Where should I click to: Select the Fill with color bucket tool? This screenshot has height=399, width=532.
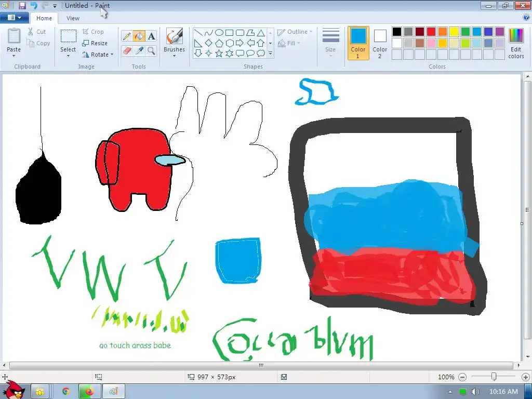point(139,36)
